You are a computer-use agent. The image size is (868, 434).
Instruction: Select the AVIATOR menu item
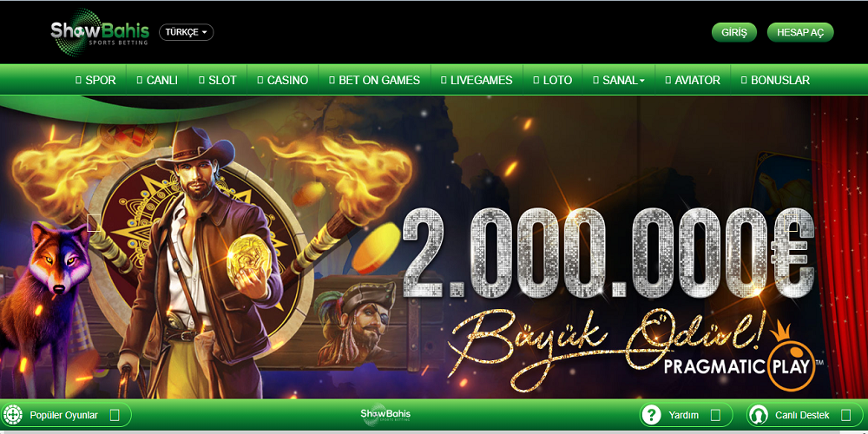coord(693,80)
